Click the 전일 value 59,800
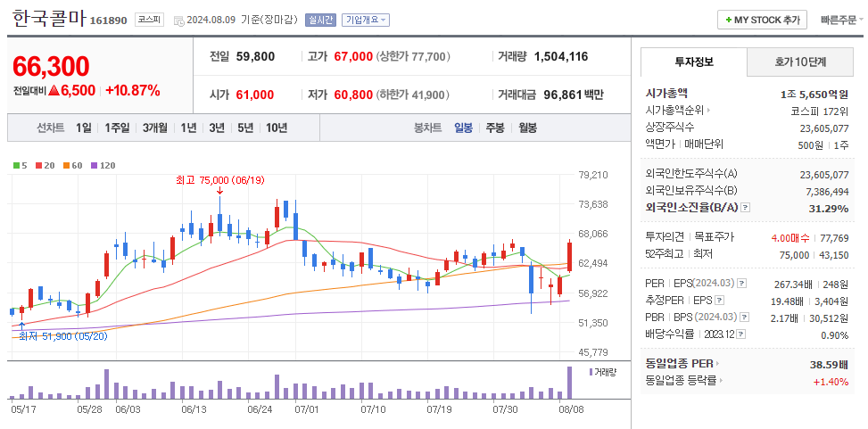The width and height of the screenshot is (868, 429). coord(255,56)
